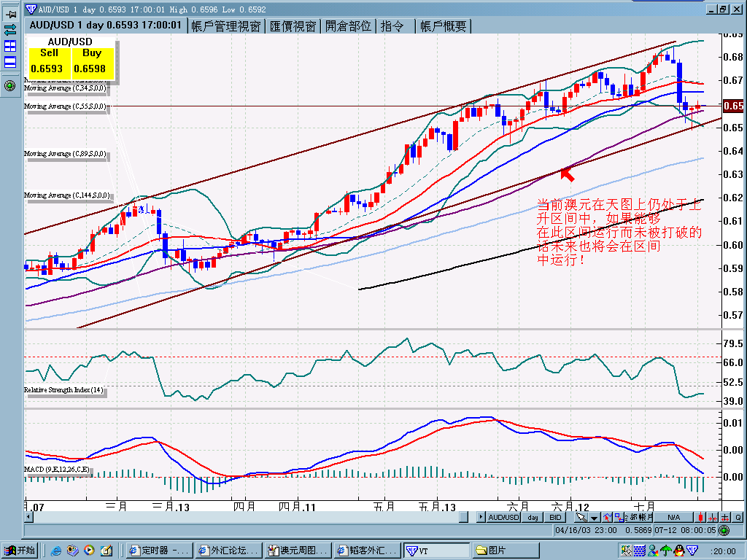Click the linked-squares chart object icon

pyautogui.click(x=619, y=517)
